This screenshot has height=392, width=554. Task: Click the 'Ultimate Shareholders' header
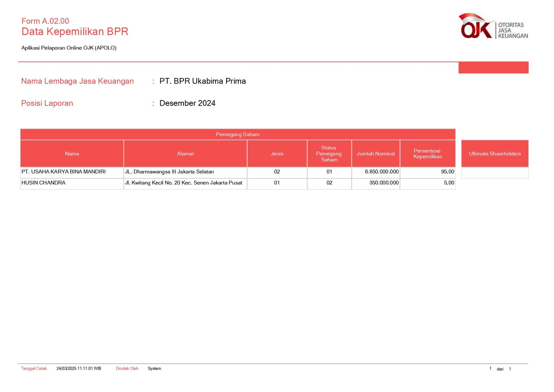click(x=494, y=154)
